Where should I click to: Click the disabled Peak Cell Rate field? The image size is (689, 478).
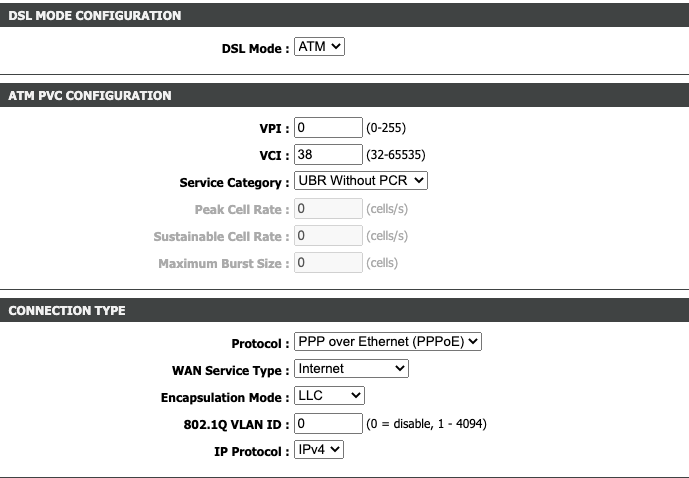pos(328,209)
